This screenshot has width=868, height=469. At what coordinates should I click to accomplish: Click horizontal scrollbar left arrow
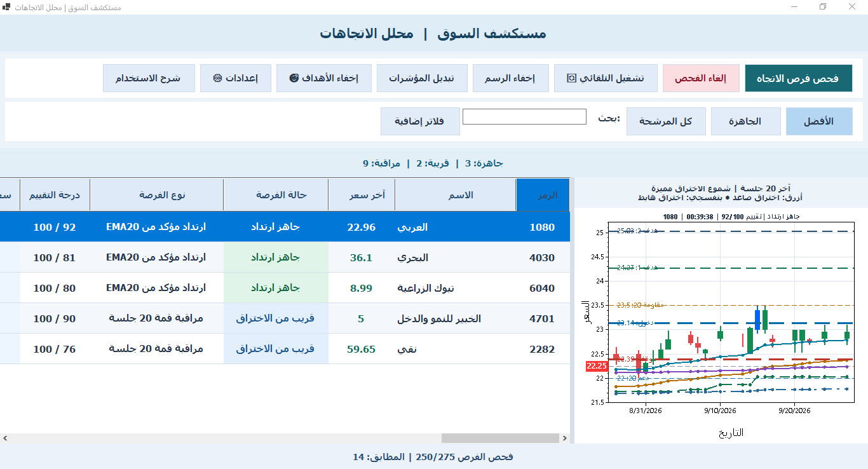click(x=5, y=438)
